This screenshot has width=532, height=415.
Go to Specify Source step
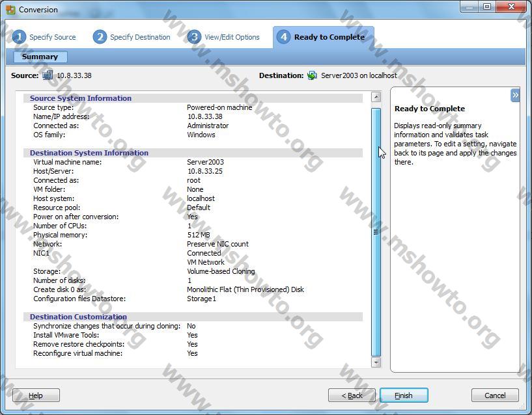53,37
